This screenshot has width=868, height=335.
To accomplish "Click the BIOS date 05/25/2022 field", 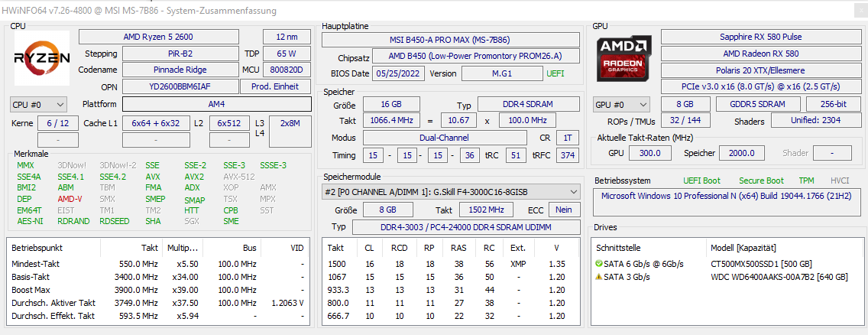I will [x=399, y=73].
